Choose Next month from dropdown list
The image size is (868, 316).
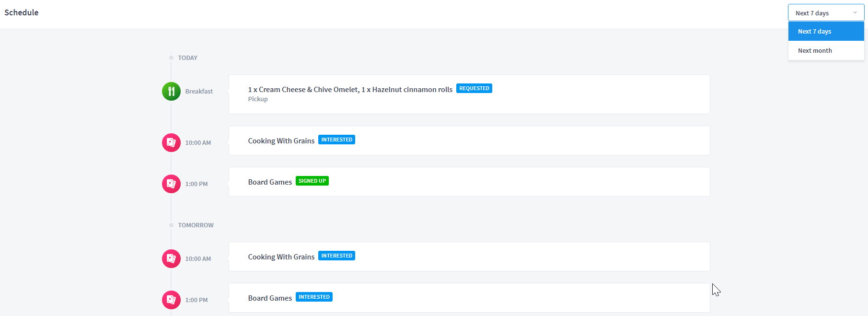click(826, 50)
